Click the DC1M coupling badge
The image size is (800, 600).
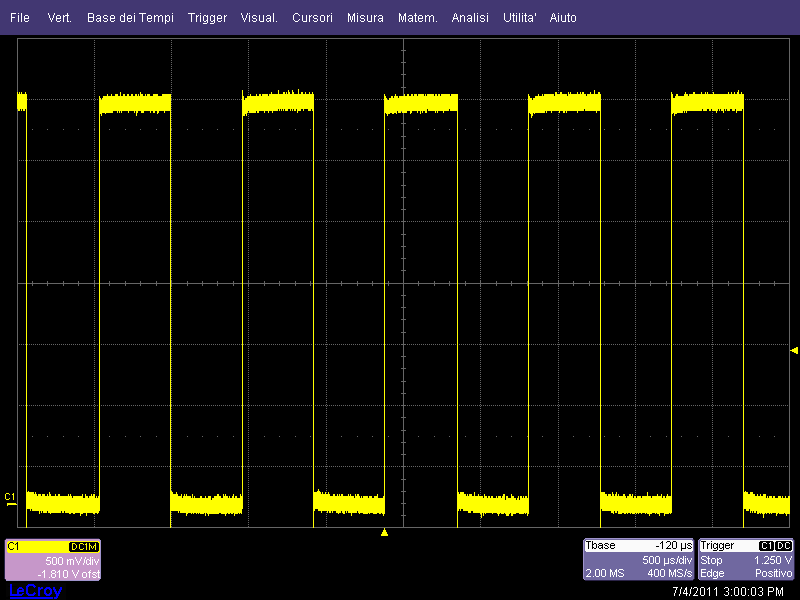click(x=84, y=547)
